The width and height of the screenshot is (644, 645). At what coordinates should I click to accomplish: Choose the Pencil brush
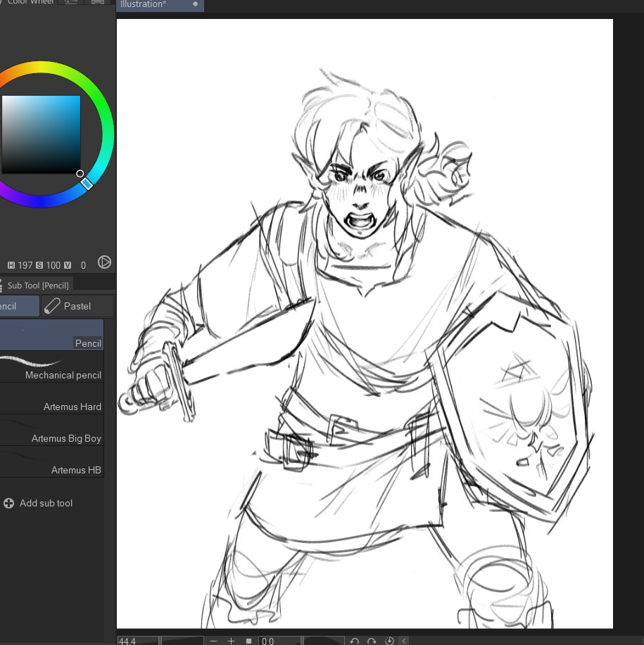[51, 336]
